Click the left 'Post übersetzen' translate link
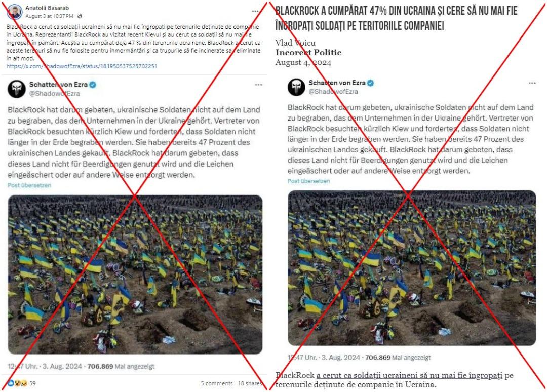This screenshot has width=547, height=392. coord(29,185)
